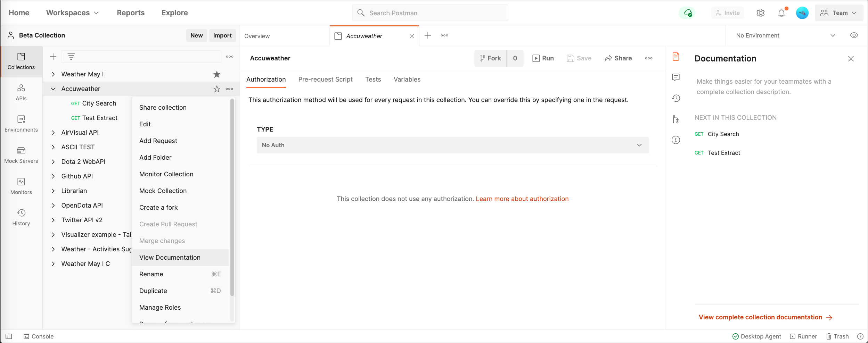
Task: Expand the Twitter API v2 collection
Action: tap(53, 220)
